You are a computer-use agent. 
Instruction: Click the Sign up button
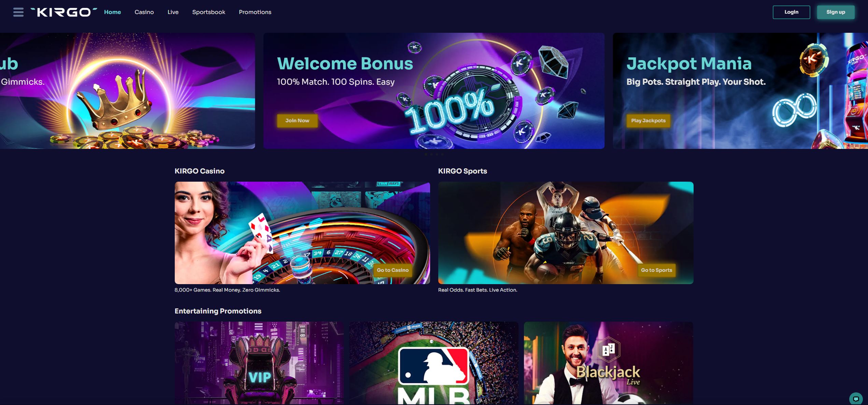[836, 12]
